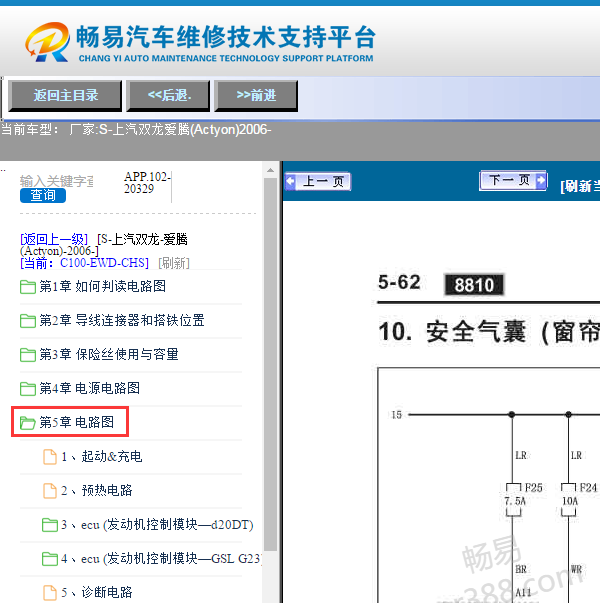Click the 10. 安全气囊 heading
The height and width of the screenshot is (603, 600).
pyautogui.click(x=489, y=332)
